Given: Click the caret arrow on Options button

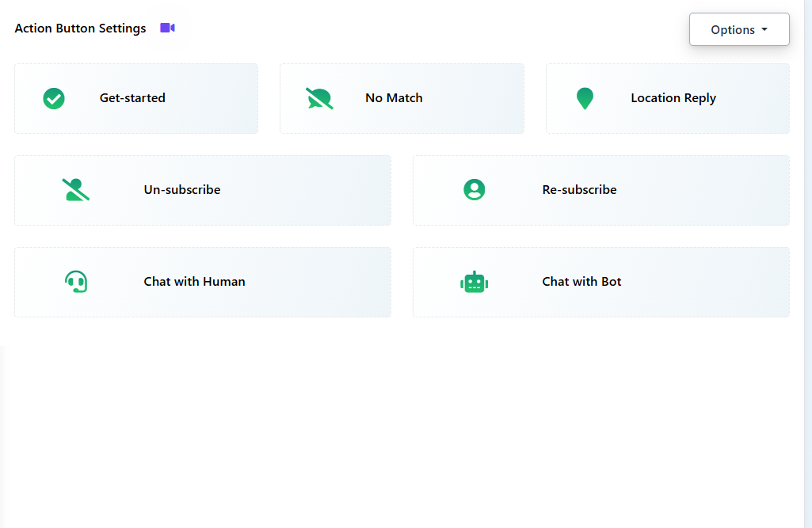Looking at the screenshot, I should pos(764,29).
